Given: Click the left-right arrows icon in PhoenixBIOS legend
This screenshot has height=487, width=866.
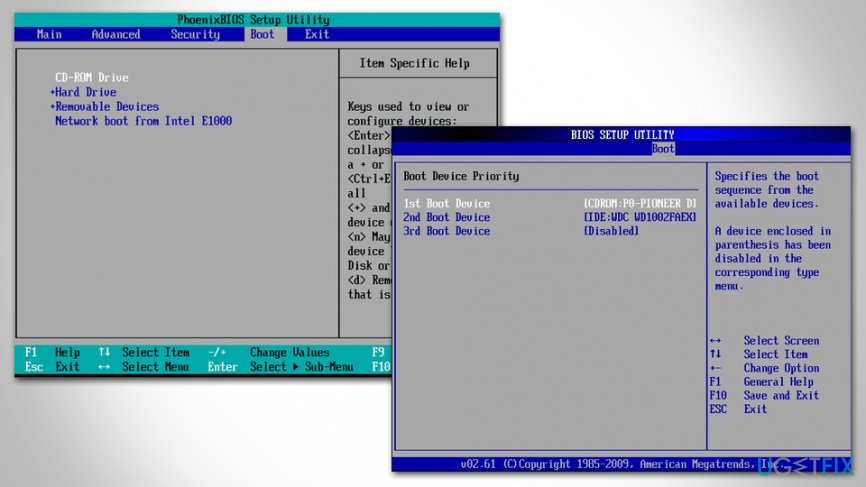Looking at the screenshot, I should (104, 367).
